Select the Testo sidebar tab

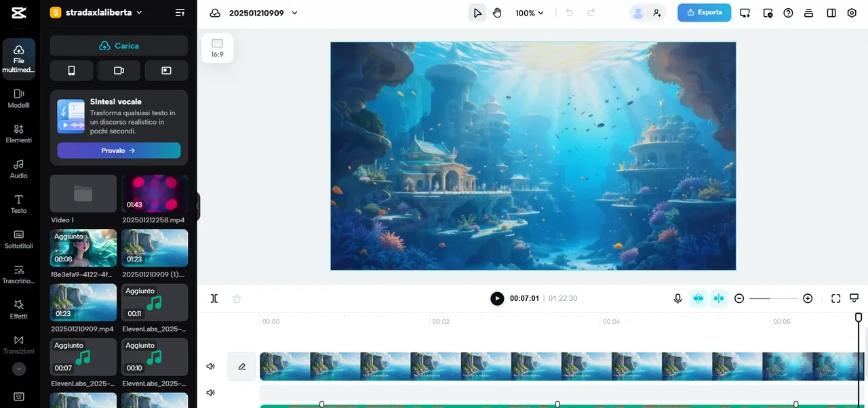pyautogui.click(x=19, y=204)
